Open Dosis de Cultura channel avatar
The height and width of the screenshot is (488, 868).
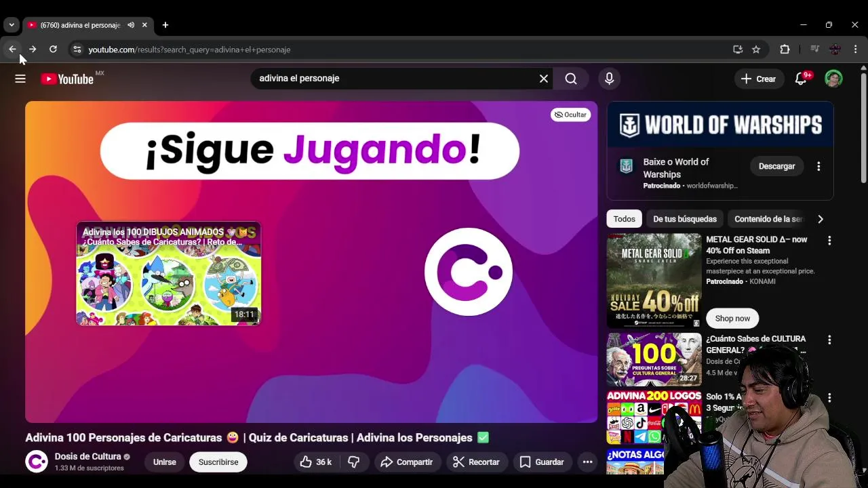pyautogui.click(x=37, y=462)
